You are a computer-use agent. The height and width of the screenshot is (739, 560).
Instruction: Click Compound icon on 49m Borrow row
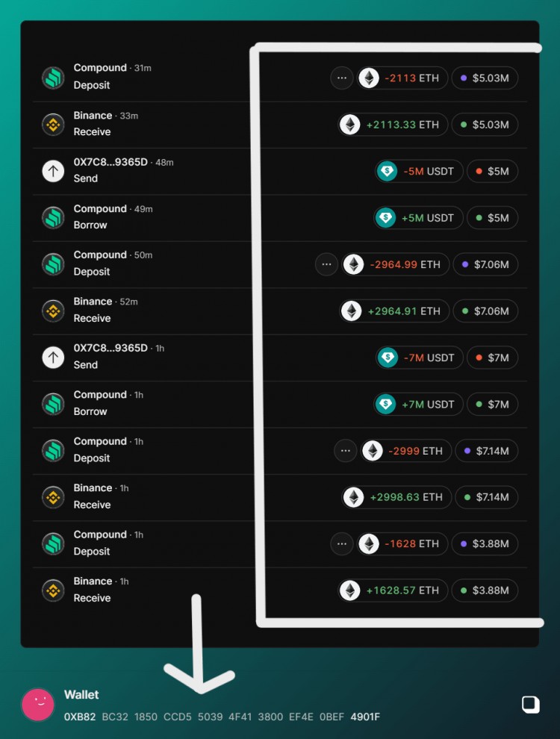pyautogui.click(x=53, y=217)
